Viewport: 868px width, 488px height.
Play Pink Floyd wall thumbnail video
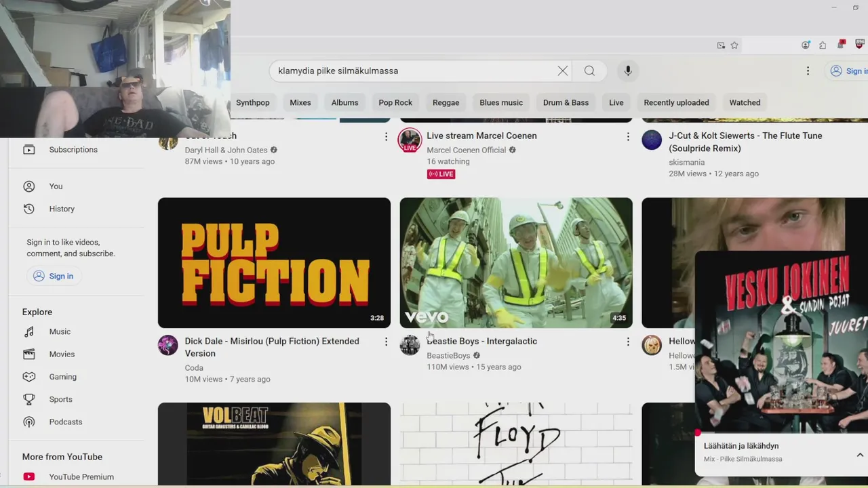(516, 444)
